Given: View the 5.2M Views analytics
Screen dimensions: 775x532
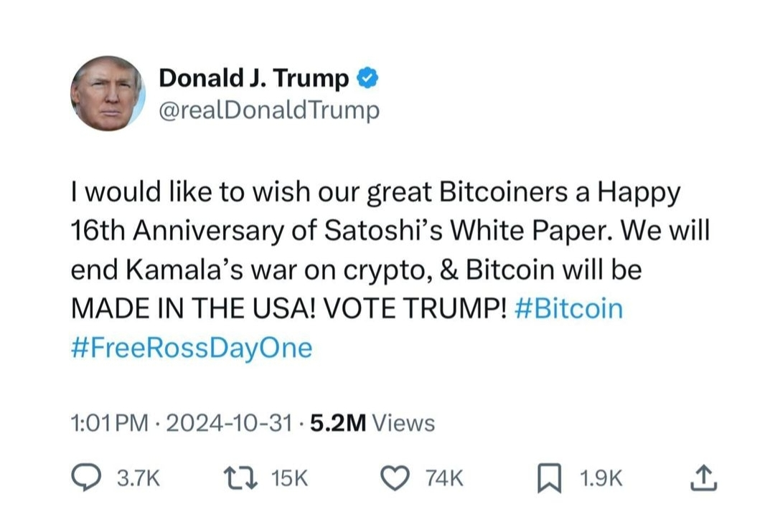Looking at the screenshot, I should click(372, 423).
